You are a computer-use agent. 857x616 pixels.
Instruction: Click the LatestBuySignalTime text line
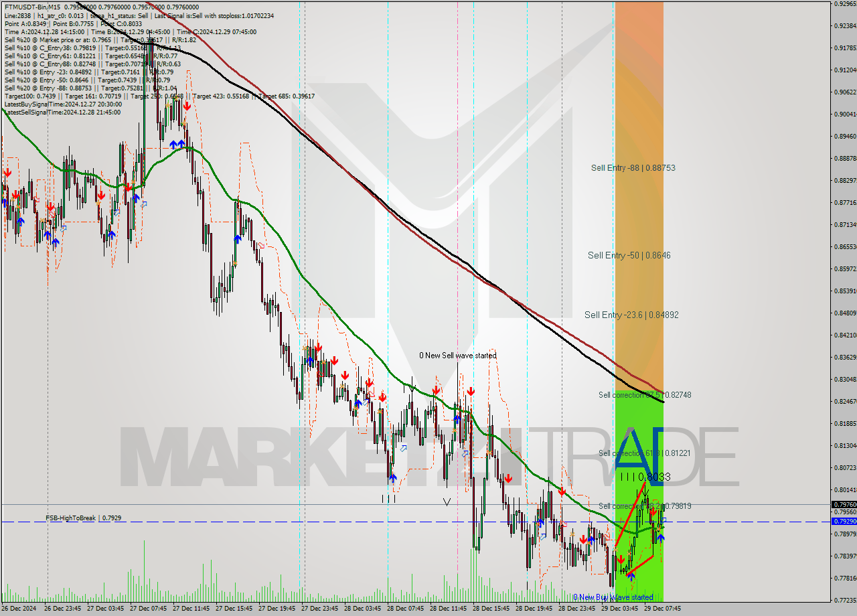click(x=63, y=104)
